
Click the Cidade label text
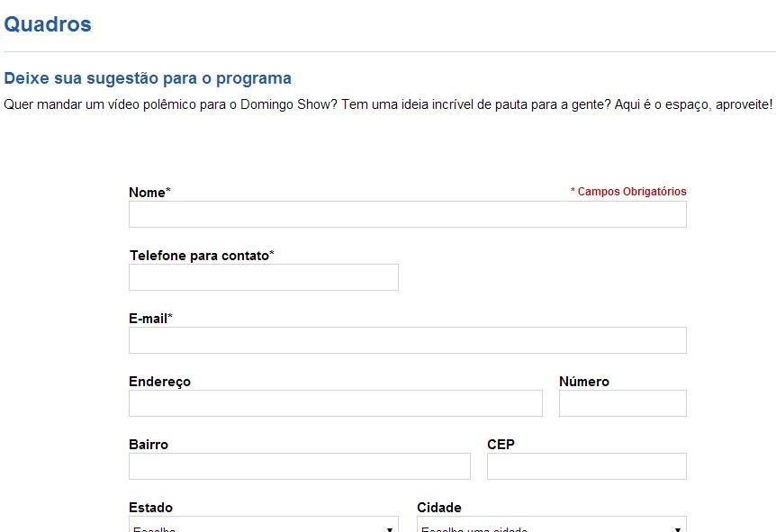coord(438,508)
